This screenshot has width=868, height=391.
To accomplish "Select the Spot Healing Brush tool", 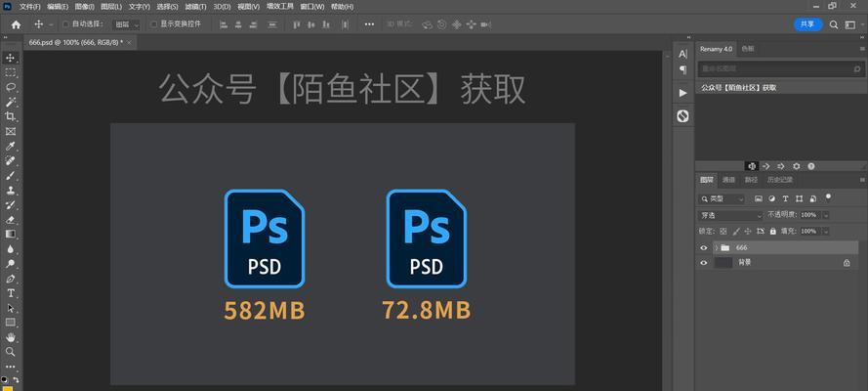I will (11, 160).
